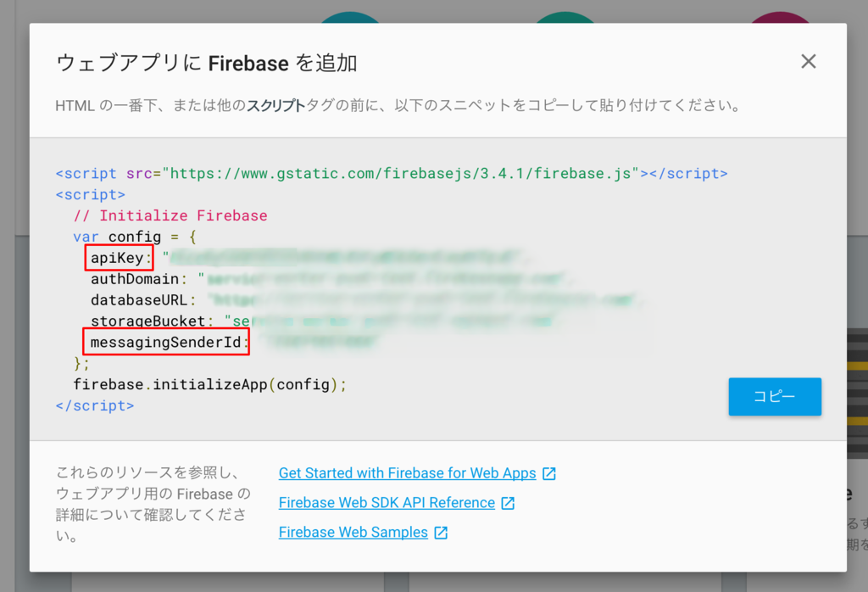
Task: Click the databaseURL label in the snippet
Action: (x=139, y=299)
